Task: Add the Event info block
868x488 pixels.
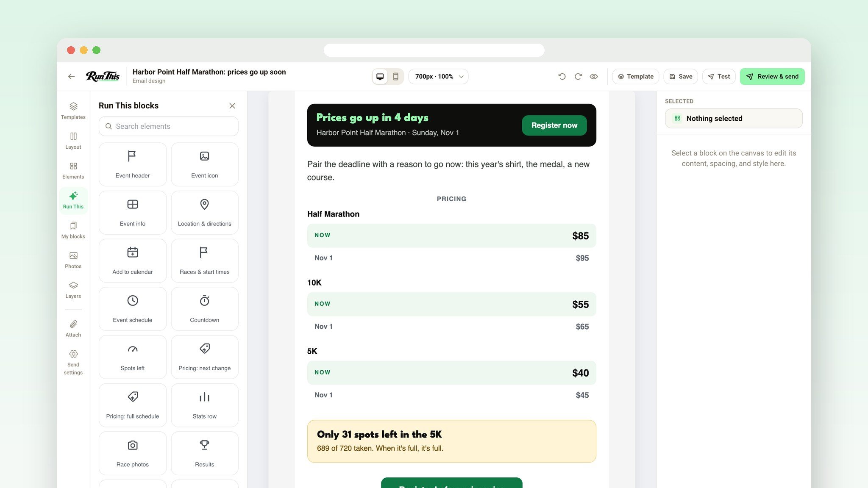Action: click(x=133, y=213)
